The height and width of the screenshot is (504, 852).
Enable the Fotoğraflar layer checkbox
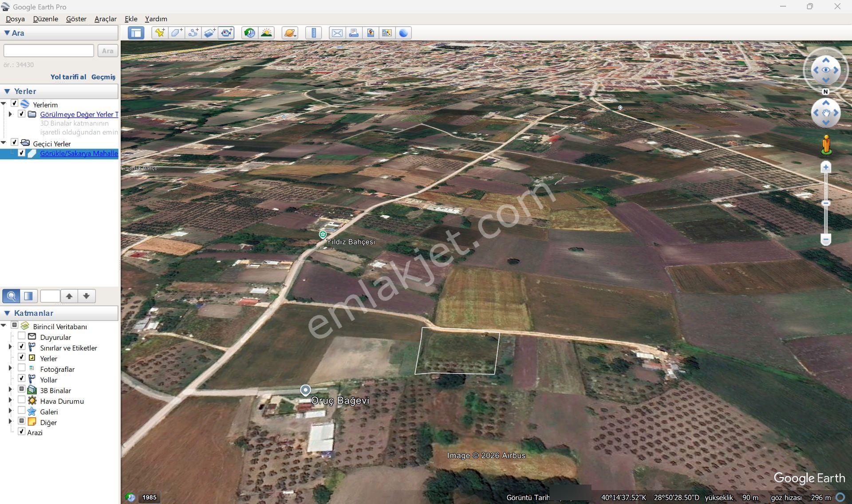pos(21,368)
